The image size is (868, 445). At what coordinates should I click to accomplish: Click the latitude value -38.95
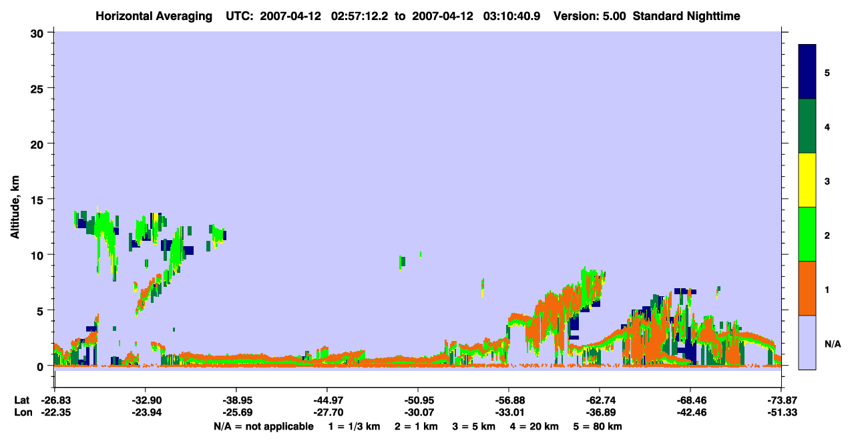[236, 400]
